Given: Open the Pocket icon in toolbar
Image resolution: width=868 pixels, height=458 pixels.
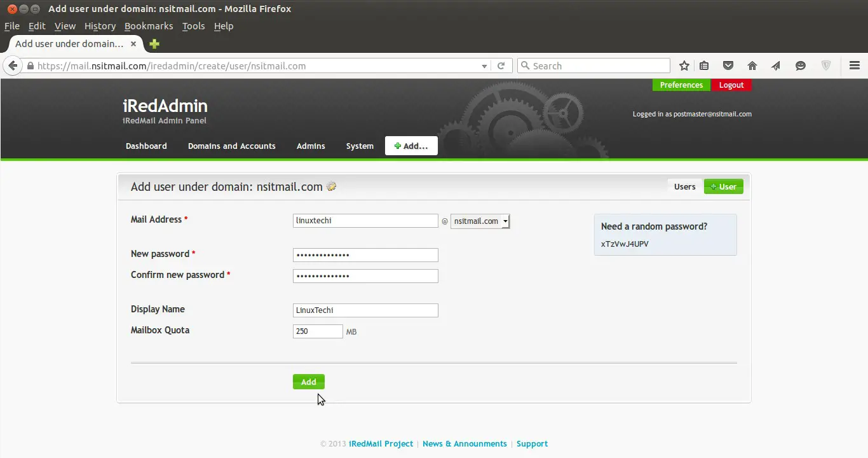Looking at the screenshot, I should [728, 66].
